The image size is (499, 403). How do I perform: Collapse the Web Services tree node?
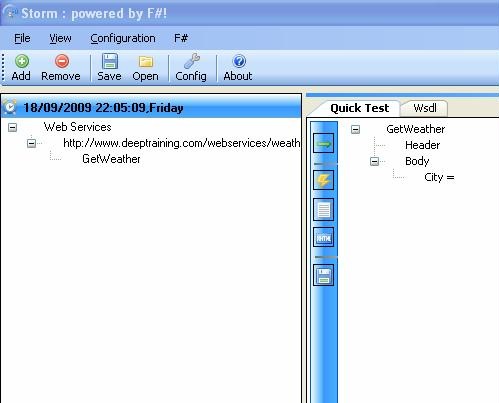coord(13,127)
